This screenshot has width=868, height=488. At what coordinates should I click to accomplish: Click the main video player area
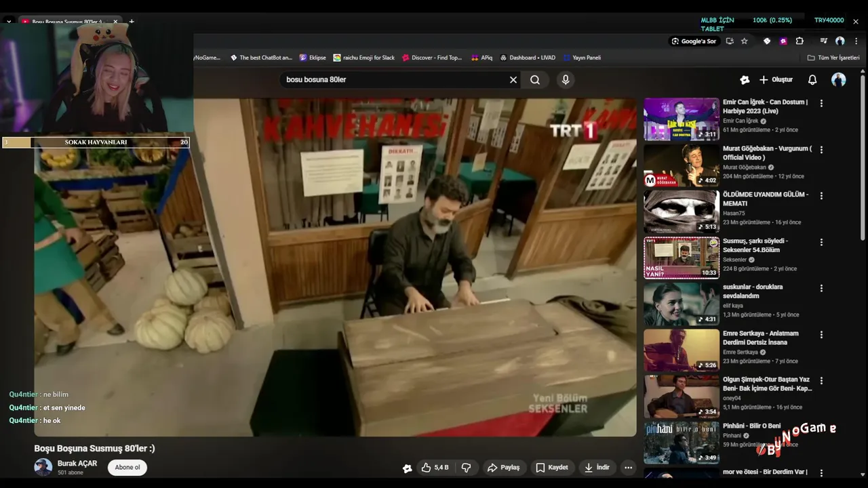click(336, 268)
